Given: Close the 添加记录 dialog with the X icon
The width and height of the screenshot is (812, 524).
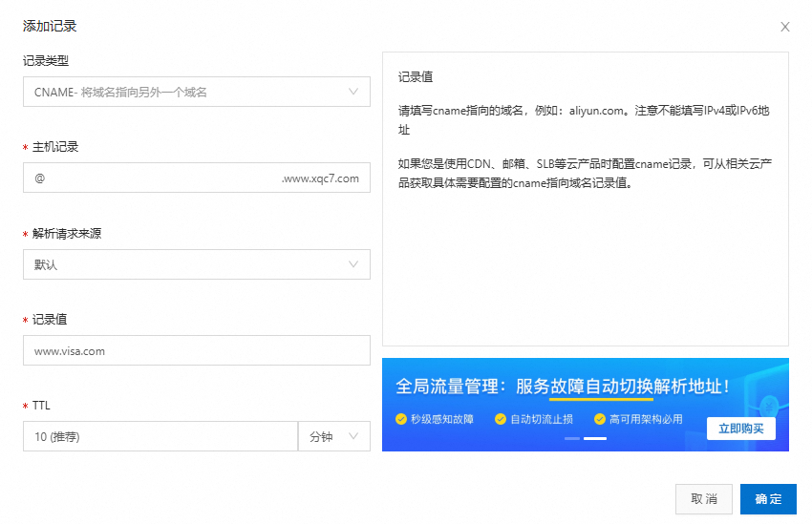Looking at the screenshot, I should coord(785,27).
